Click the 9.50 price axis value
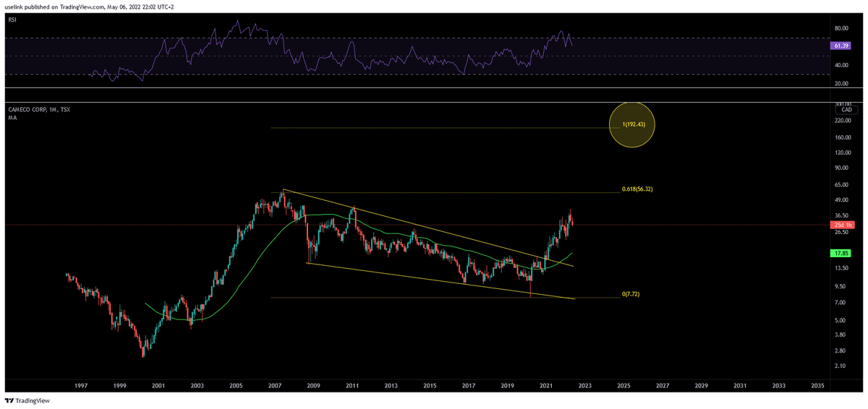 [x=840, y=286]
